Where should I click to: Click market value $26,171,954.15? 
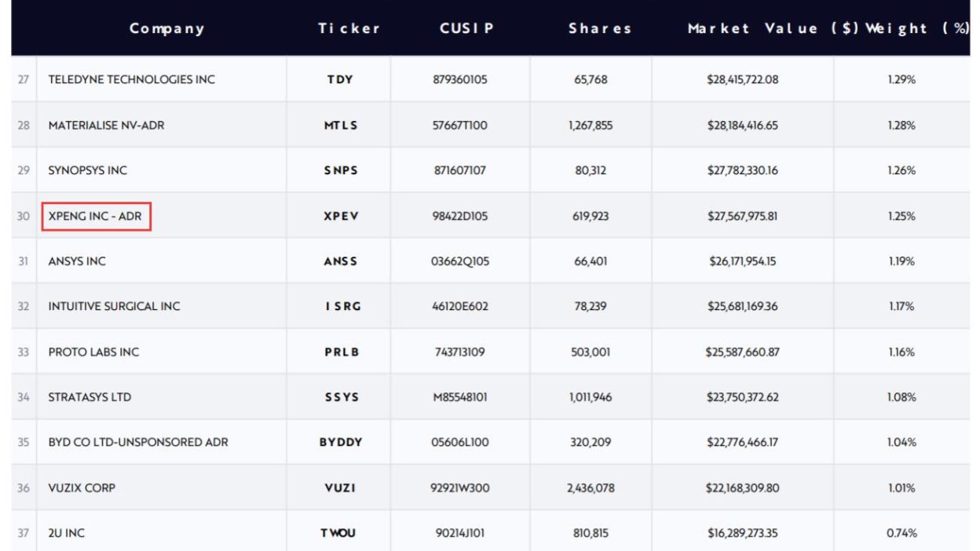742,261
